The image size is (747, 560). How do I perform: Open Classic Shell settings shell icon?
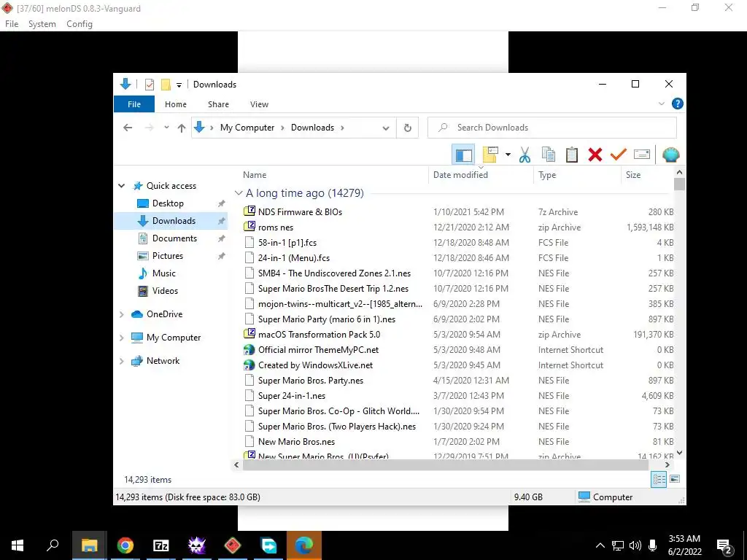[x=671, y=155]
